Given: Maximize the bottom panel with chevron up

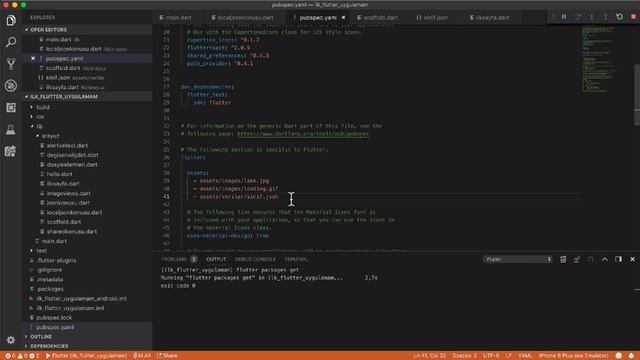Looking at the screenshot, I should 604,260.
